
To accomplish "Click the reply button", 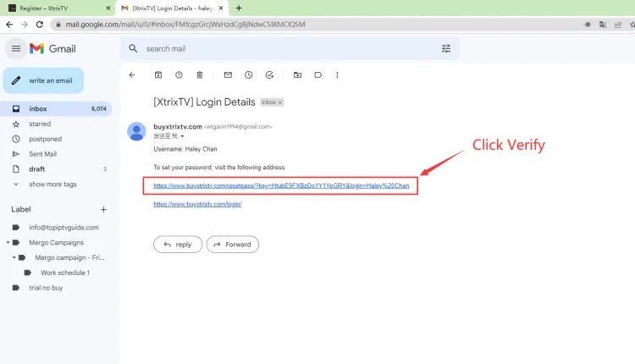I will 178,245.
